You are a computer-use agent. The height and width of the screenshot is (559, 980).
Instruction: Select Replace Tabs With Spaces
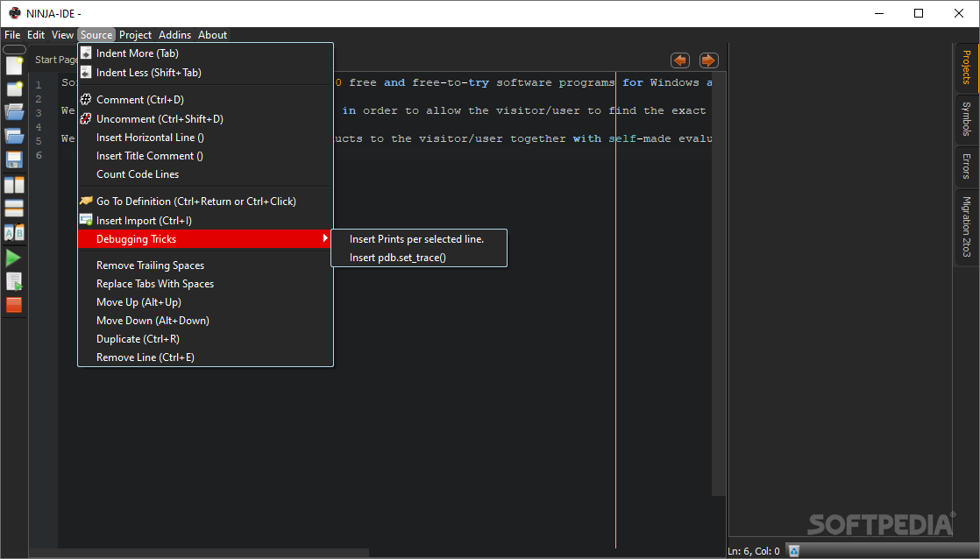(205, 284)
